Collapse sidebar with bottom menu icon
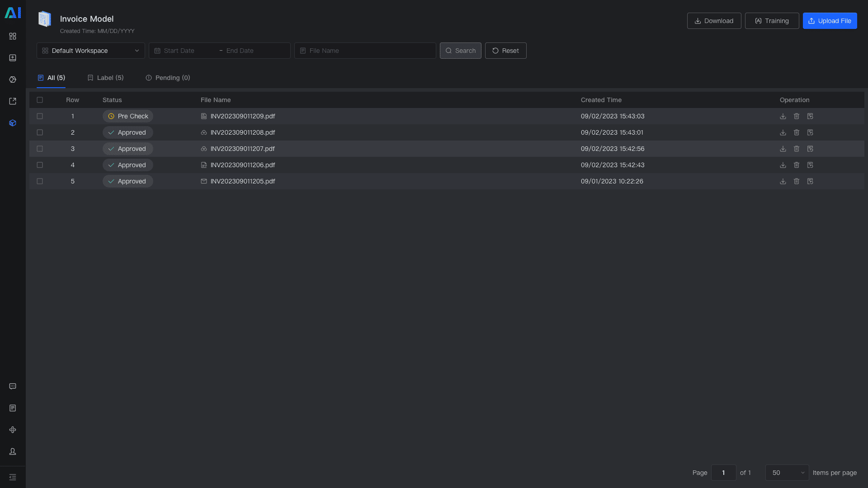Viewport: 868px width, 488px height. click(13, 477)
